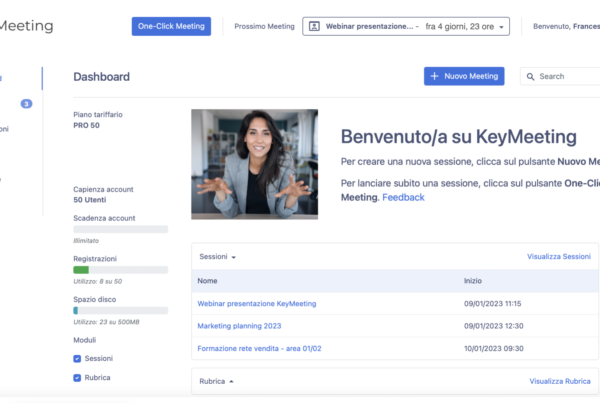Viewport: 600px width, 403px height.
Task: Click the plus icon on Nuovo Meeting
Action: tap(434, 76)
